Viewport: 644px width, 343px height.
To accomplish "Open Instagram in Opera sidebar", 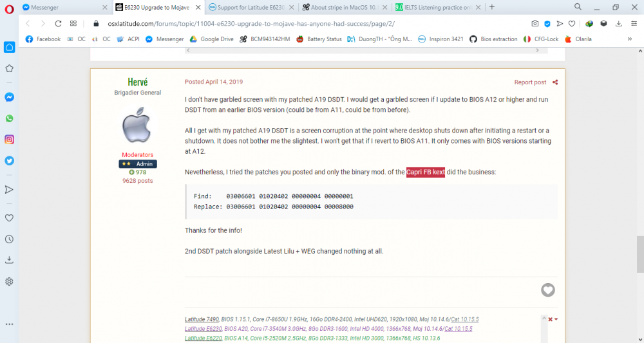I will click(x=9, y=140).
